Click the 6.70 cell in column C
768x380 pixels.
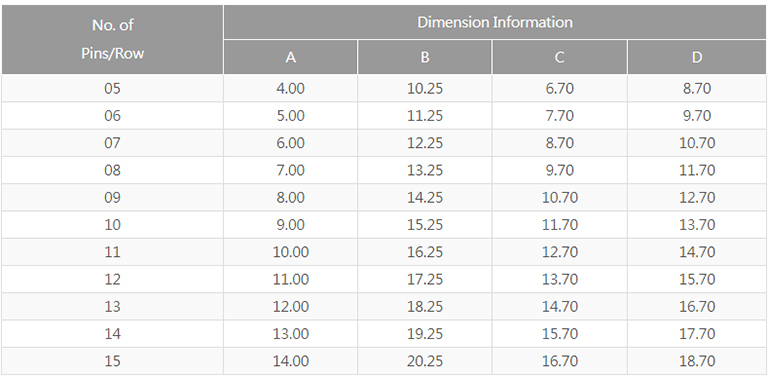point(559,89)
